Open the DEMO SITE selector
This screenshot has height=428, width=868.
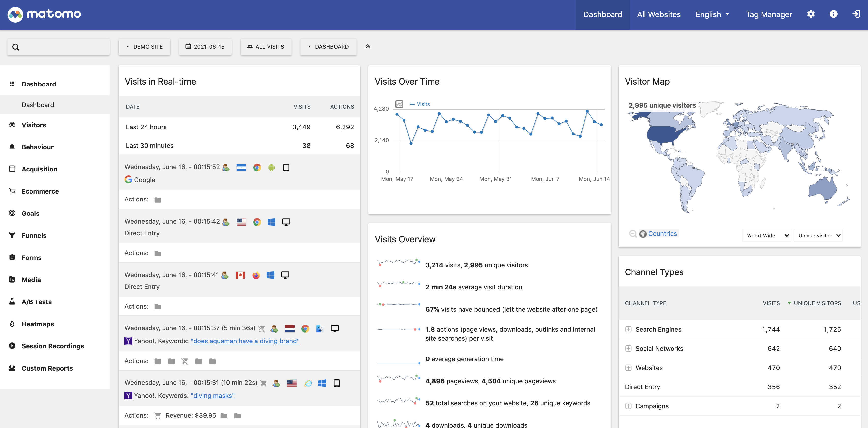144,46
